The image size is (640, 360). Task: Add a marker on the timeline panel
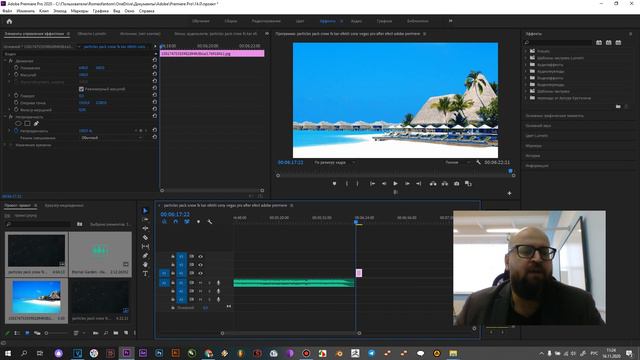(198, 222)
